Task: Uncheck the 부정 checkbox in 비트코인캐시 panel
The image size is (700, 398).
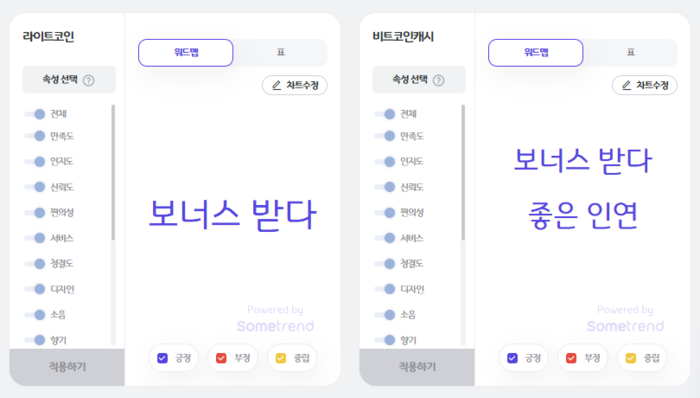Action: pos(571,358)
